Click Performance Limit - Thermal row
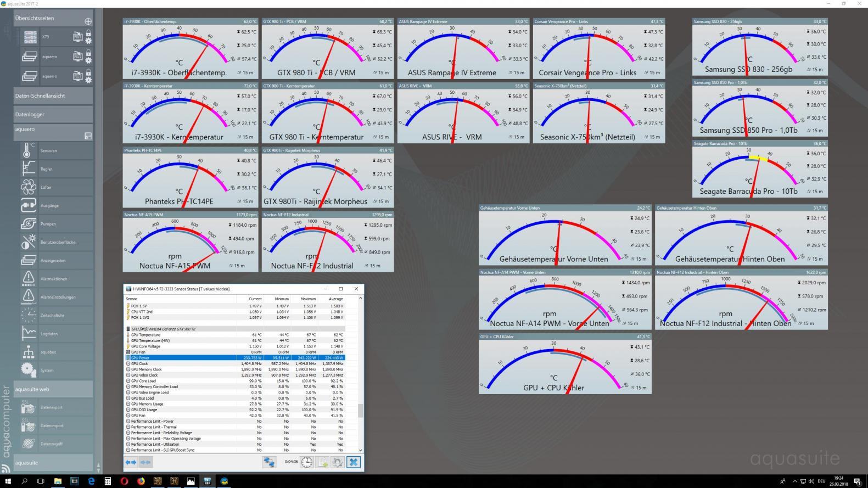The height and width of the screenshot is (488, 868). pyautogui.click(x=235, y=427)
